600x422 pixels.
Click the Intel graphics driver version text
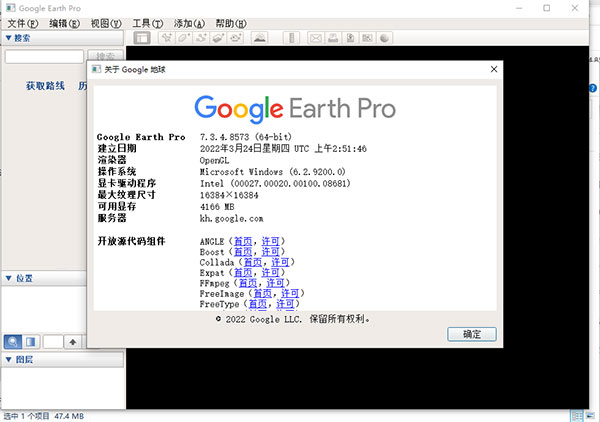(275, 184)
